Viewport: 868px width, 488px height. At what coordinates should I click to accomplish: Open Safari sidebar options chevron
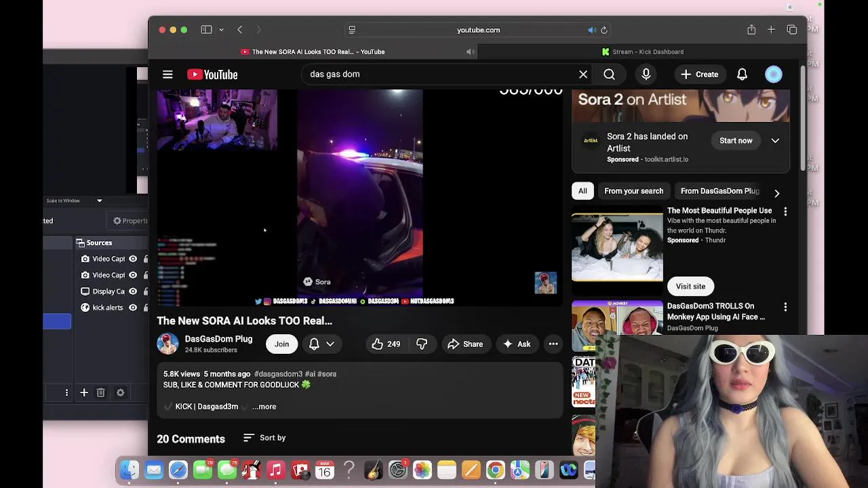221,30
